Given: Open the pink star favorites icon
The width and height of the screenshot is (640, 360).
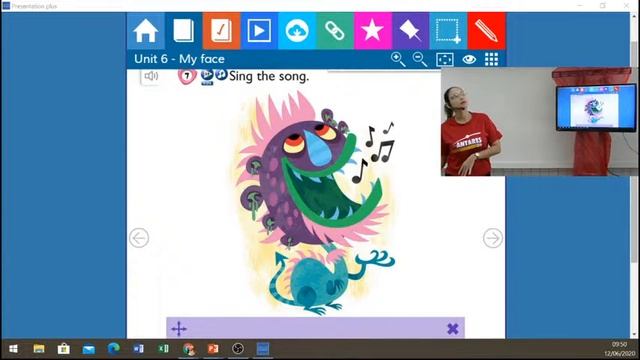Looking at the screenshot, I should pos(372,31).
